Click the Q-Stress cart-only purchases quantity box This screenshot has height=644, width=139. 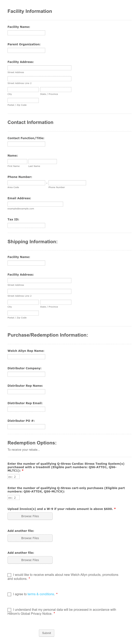pyautogui.click(x=13, y=498)
